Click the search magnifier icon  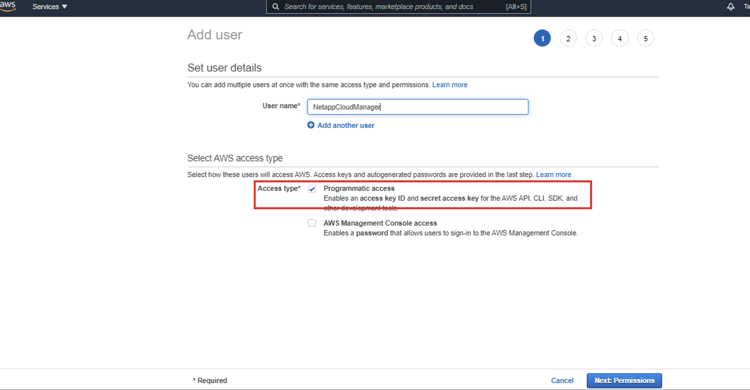click(x=276, y=7)
